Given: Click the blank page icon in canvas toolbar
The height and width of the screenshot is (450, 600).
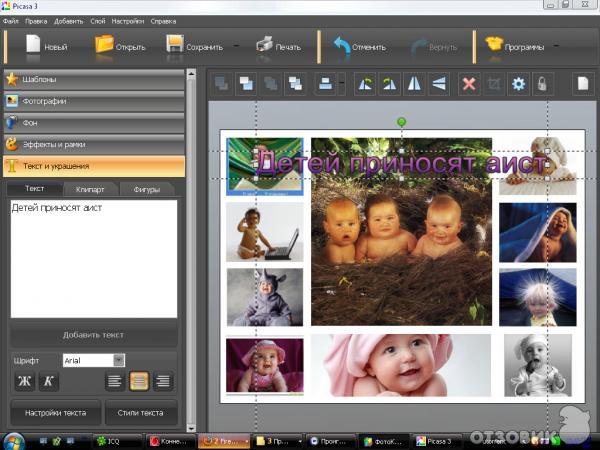Looking at the screenshot, I should 581,84.
